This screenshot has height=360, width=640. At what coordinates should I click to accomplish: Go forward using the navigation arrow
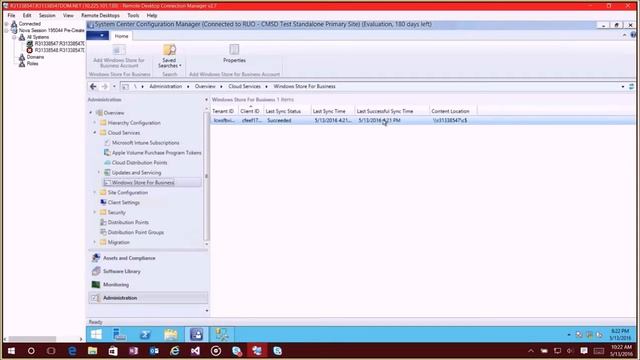[x=104, y=87]
